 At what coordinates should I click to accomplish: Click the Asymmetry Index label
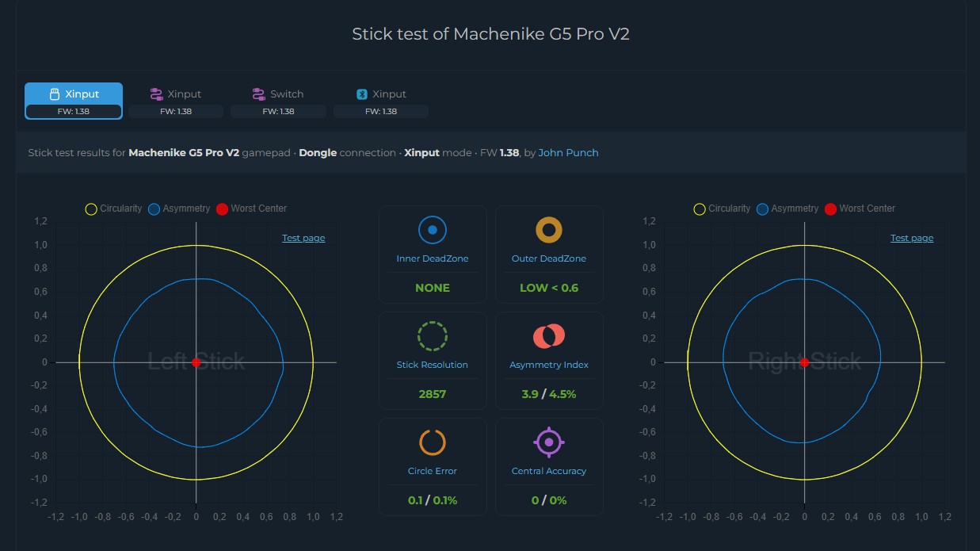point(549,365)
